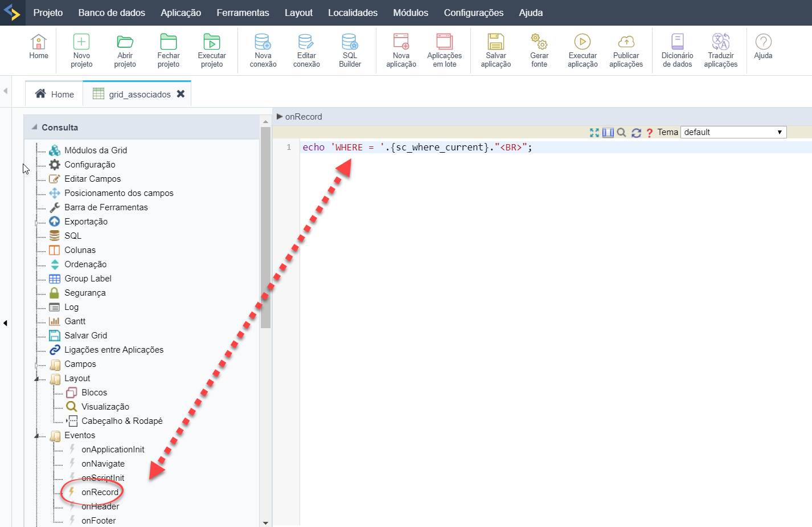Close the project with Fechar projeto
This screenshot has width=812, height=527.
(169, 51)
